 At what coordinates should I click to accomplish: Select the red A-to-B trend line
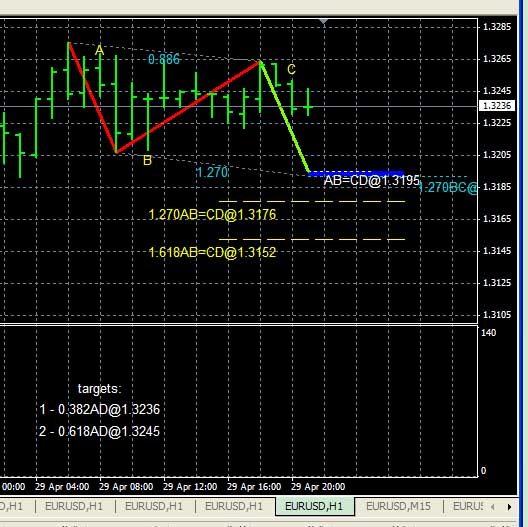click(92, 97)
